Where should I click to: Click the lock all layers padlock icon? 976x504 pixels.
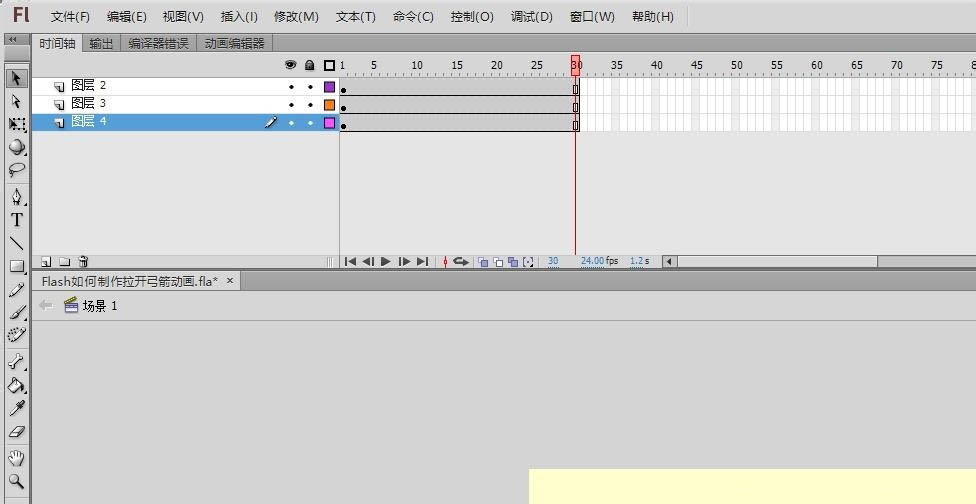309,65
